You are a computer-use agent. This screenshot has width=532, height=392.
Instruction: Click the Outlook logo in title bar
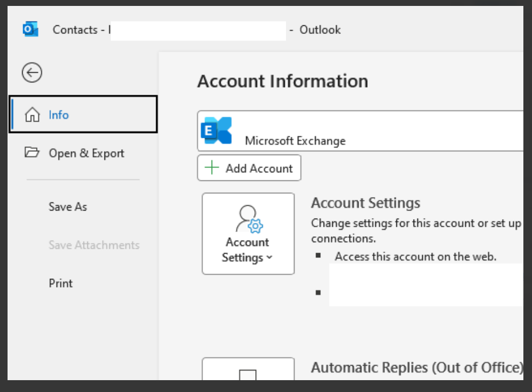pos(31,29)
